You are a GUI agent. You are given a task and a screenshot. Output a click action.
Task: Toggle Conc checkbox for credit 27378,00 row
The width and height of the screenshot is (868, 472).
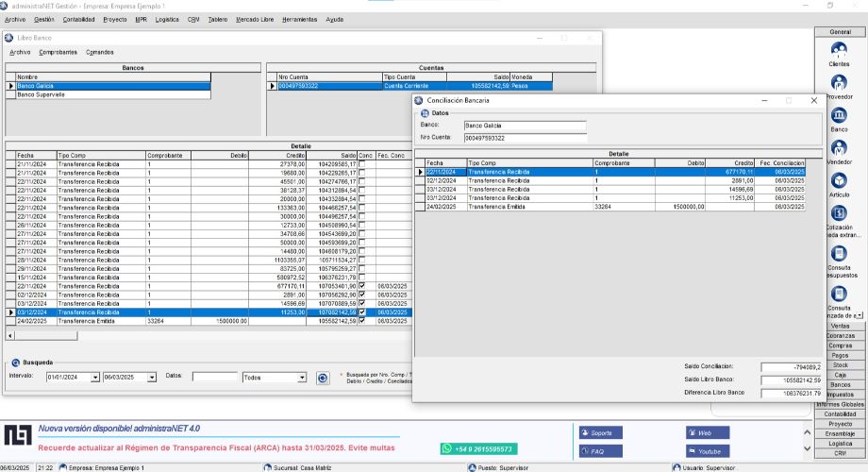(x=362, y=164)
